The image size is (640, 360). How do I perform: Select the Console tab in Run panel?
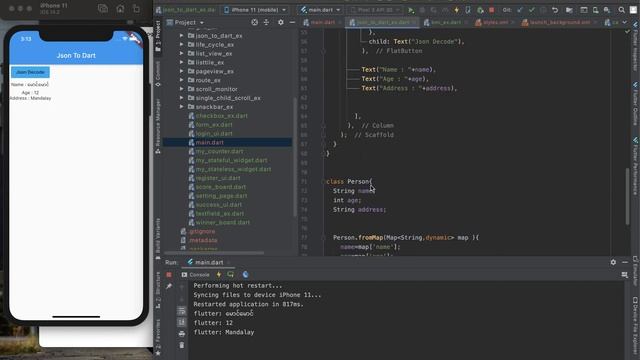[x=196, y=275]
